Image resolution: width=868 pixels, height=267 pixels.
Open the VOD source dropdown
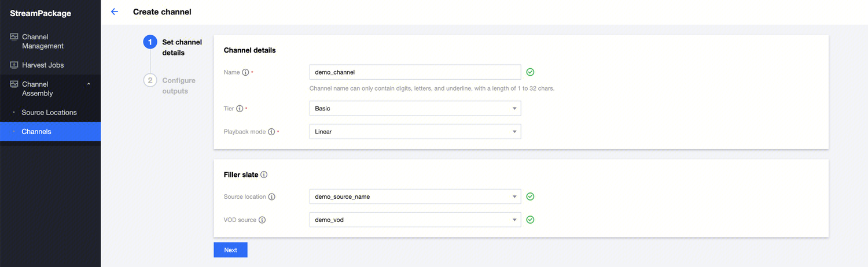[x=415, y=220]
